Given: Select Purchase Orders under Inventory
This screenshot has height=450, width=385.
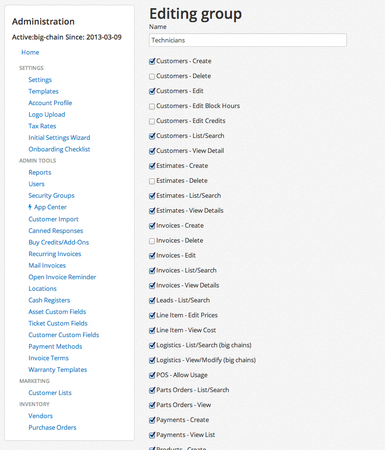Looking at the screenshot, I should point(52,427).
